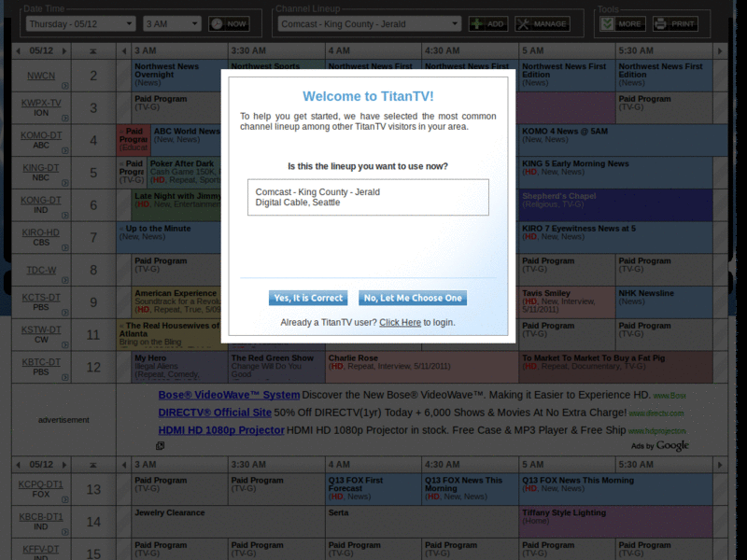Viewport: 747px width, 560px height.
Task: Open the KOMO-DT channel link
Action: tap(41, 135)
